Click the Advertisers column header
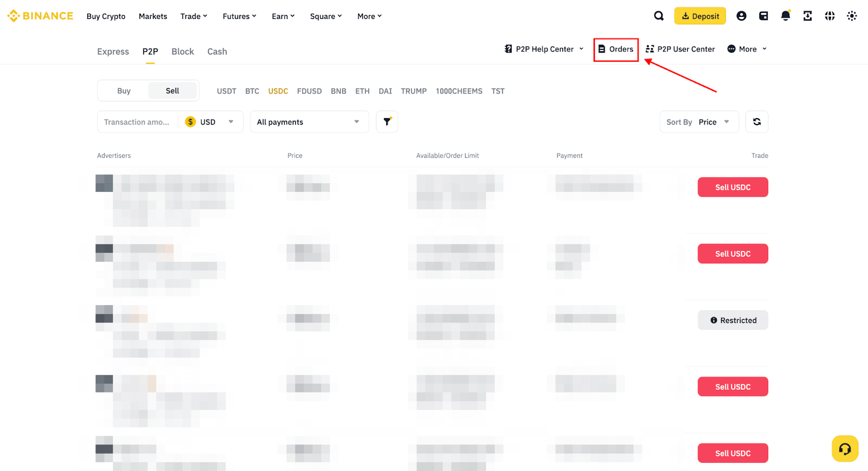This screenshot has height=471, width=868. (114, 156)
